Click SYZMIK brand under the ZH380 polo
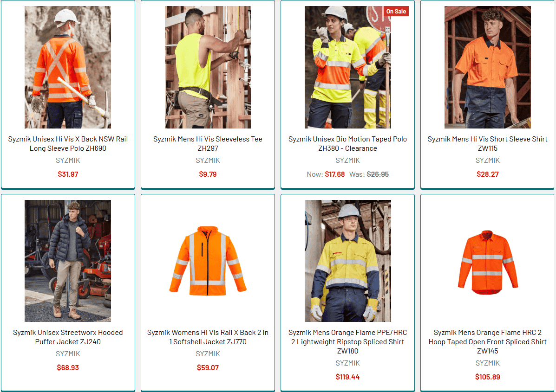The height and width of the screenshot is (392, 556). coord(347,161)
